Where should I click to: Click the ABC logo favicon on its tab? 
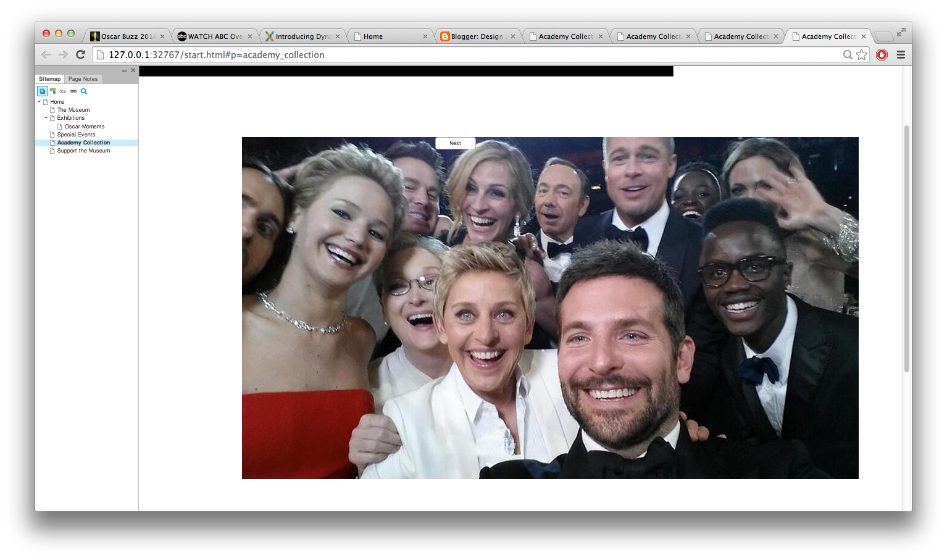(182, 36)
